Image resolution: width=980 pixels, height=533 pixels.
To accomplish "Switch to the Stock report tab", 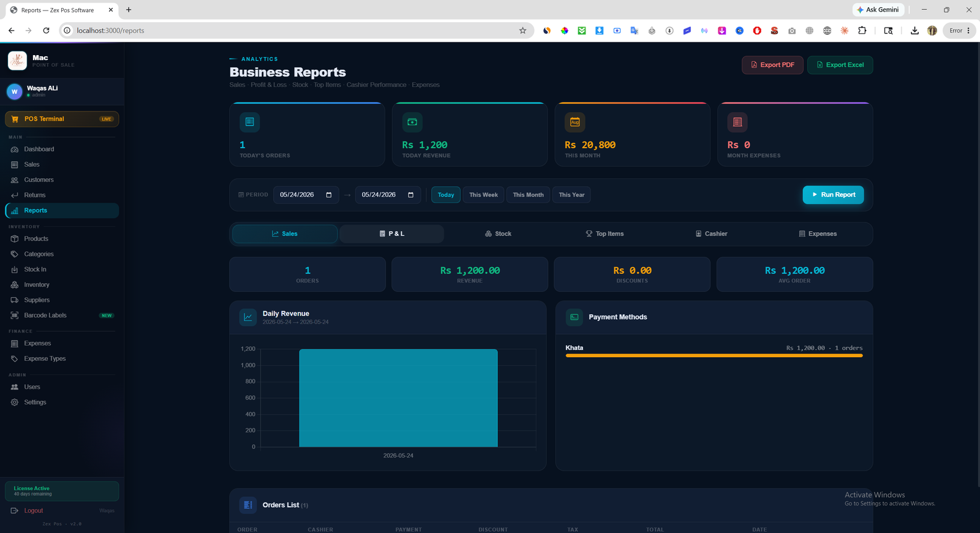I will click(498, 233).
